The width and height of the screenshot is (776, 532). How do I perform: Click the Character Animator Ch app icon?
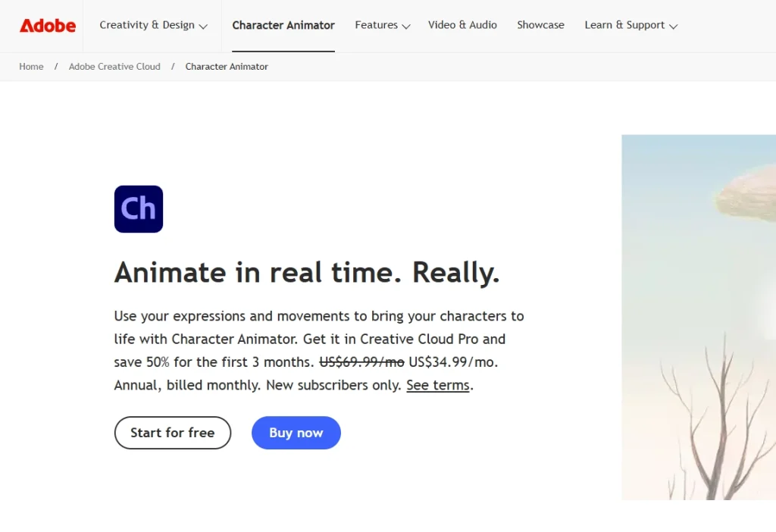pyautogui.click(x=138, y=208)
